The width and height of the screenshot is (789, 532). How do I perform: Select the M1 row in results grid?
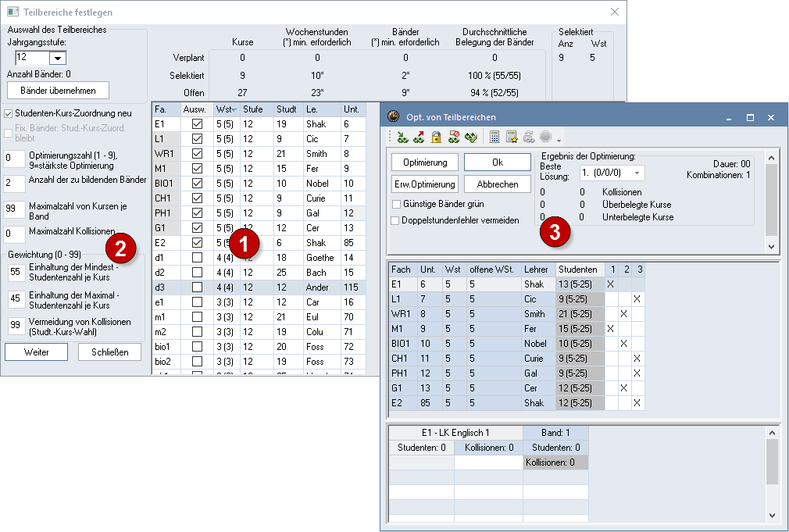click(516, 329)
